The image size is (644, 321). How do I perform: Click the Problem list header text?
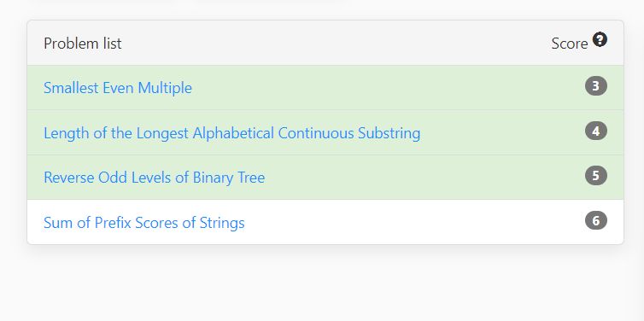pos(83,44)
